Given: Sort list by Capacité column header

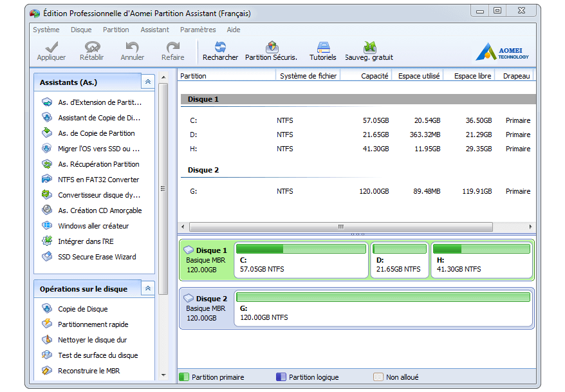Looking at the screenshot, I should [x=374, y=76].
